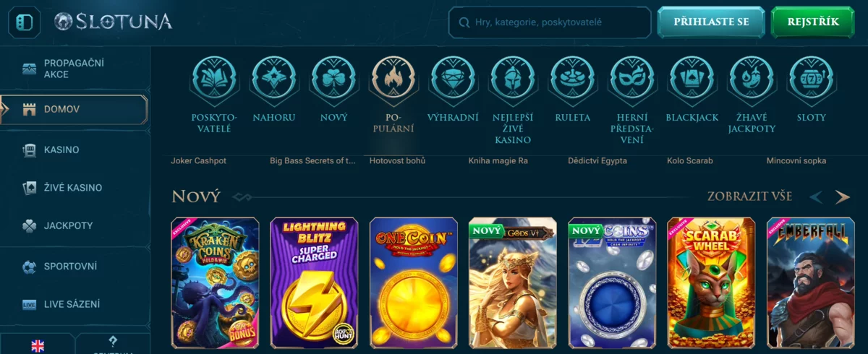The width and height of the screenshot is (868, 354).
Task: Open Propagační akce in sidebar
Action: (75, 69)
